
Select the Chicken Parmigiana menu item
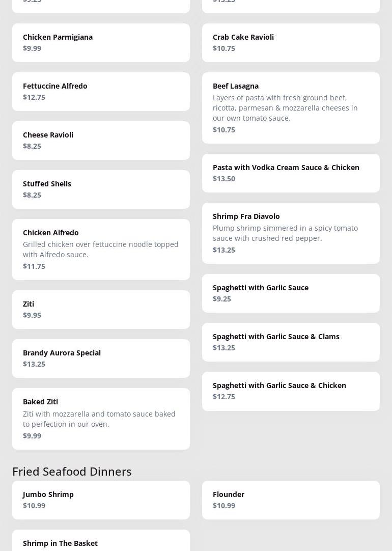click(101, 43)
